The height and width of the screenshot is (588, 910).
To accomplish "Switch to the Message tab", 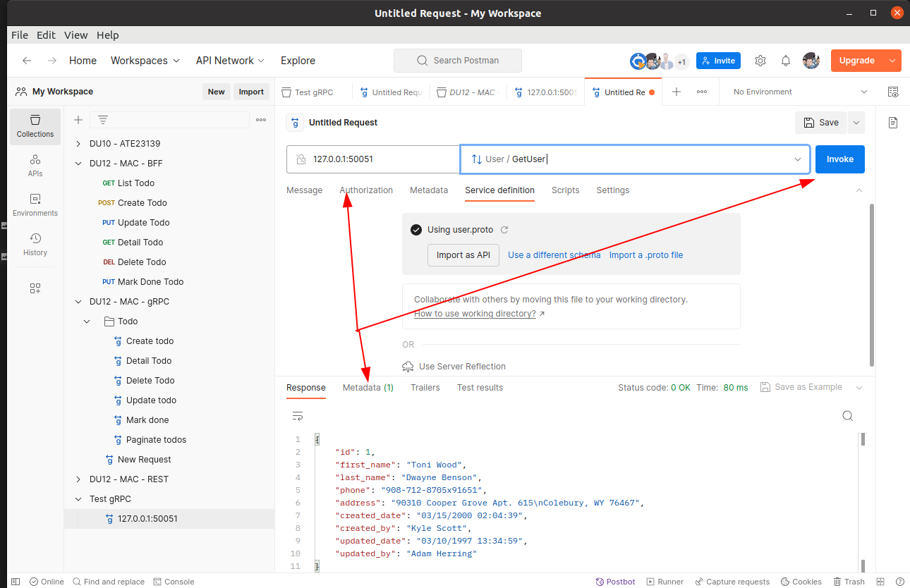I will pos(304,190).
